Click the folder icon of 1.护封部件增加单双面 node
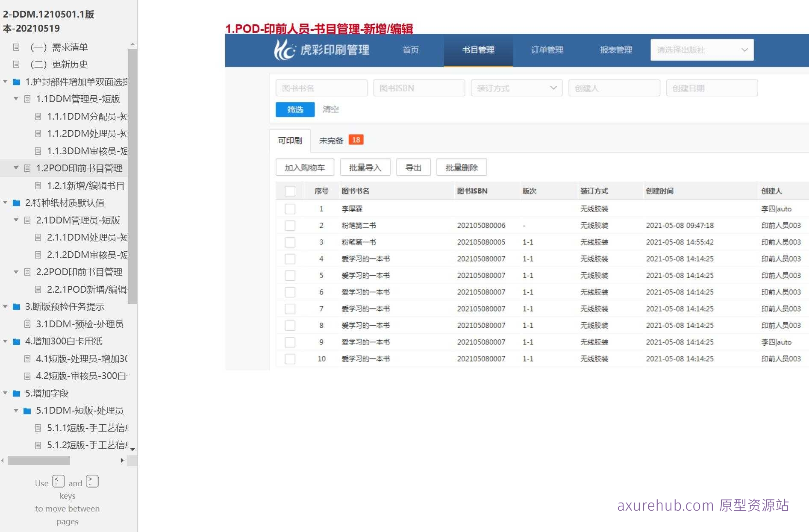 pyautogui.click(x=16, y=82)
